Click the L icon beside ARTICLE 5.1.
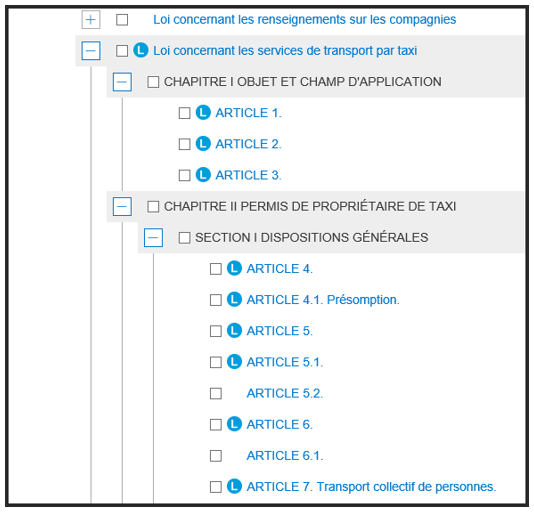 point(234,362)
